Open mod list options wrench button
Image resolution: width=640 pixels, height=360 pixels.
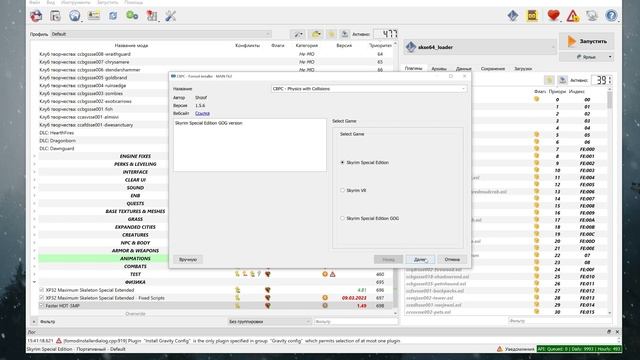tap(298, 34)
